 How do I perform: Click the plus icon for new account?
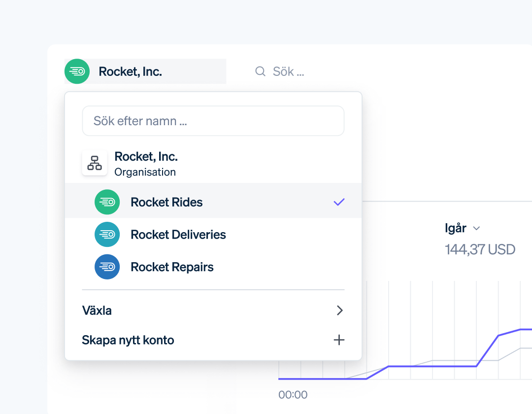point(339,340)
